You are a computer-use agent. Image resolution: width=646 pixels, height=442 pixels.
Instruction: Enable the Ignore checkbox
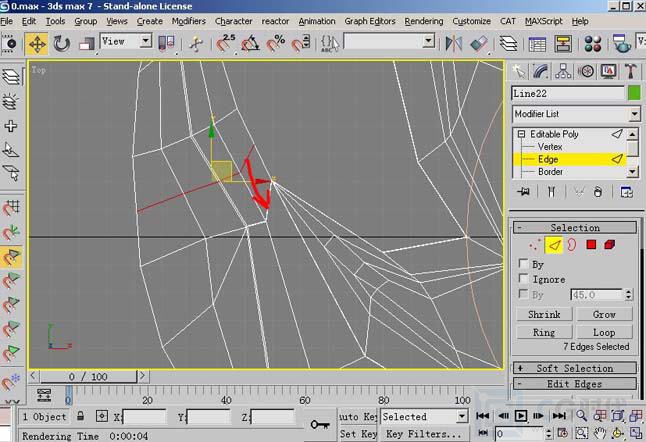coord(523,279)
